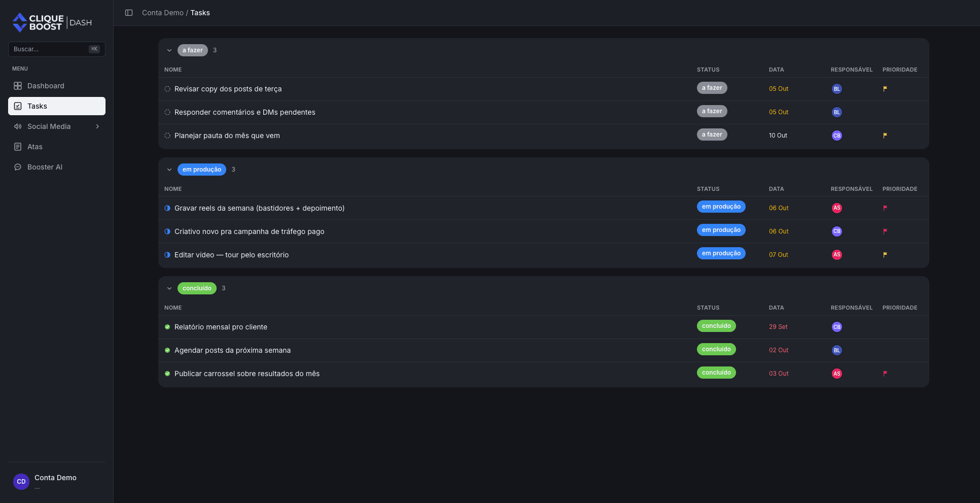
Task: Click the 'em produção' group header pill
Action: [x=202, y=170]
